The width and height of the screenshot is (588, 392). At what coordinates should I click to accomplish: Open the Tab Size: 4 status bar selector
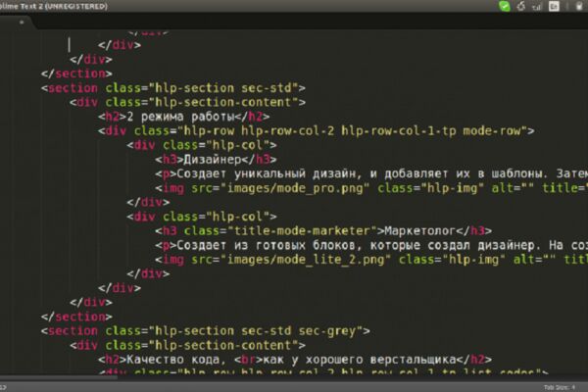560,387
